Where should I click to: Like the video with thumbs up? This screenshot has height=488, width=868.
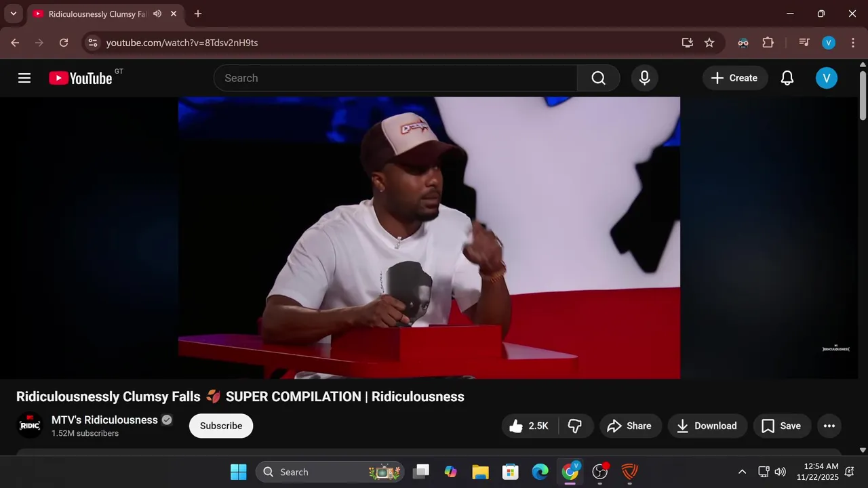point(529,426)
